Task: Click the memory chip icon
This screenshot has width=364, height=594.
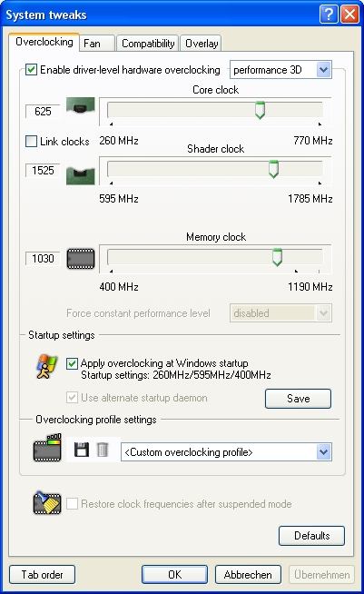Action: [81, 259]
